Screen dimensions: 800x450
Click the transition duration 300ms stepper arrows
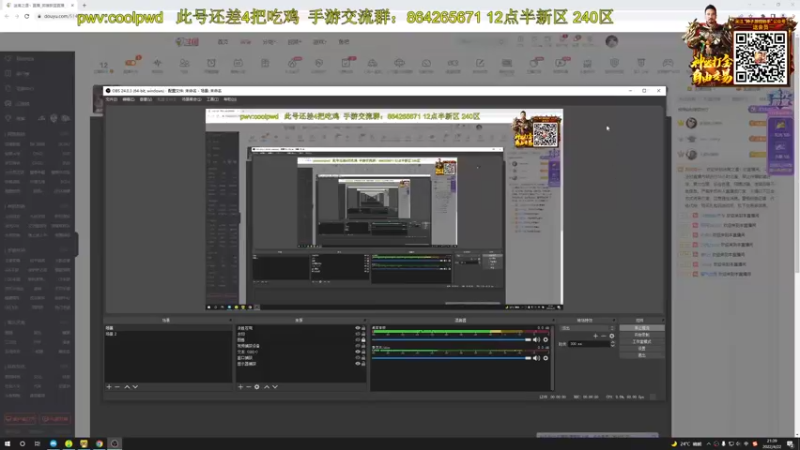click(x=612, y=344)
